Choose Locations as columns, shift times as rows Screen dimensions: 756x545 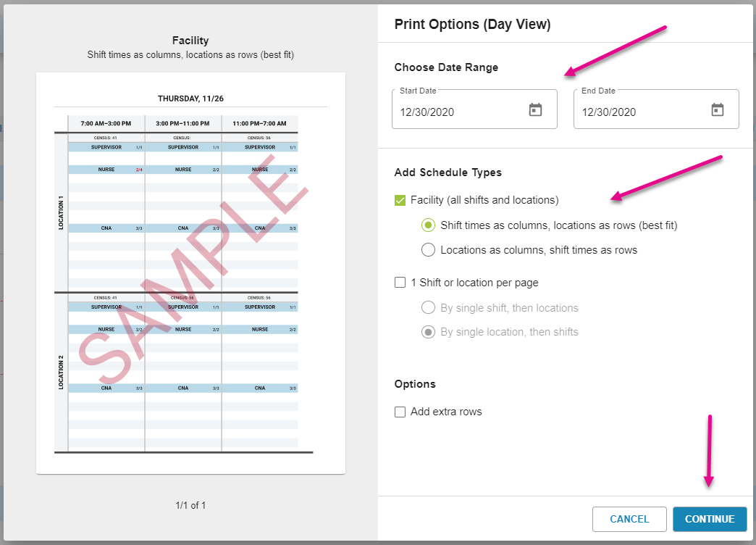pyautogui.click(x=428, y=250)
